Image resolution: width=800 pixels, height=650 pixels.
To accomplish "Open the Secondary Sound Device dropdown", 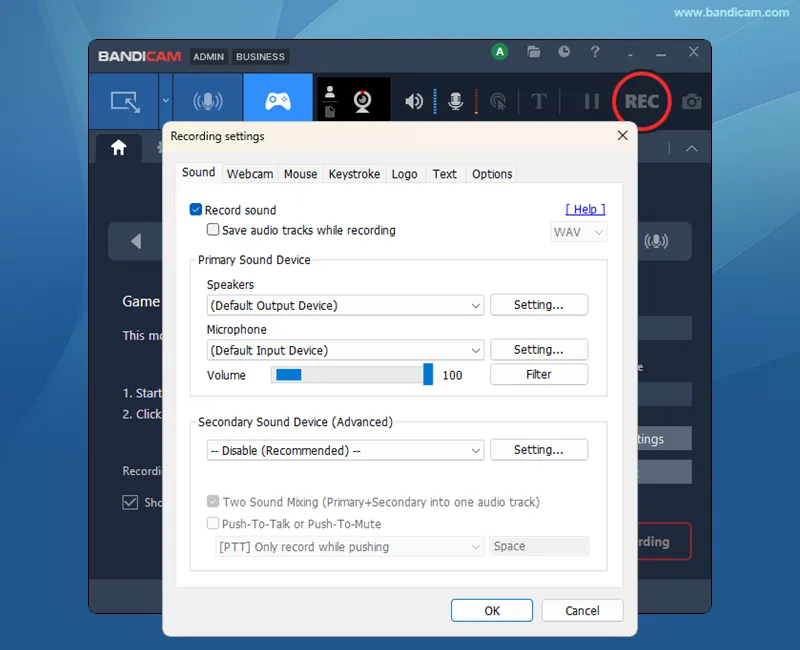I will 345,451.
